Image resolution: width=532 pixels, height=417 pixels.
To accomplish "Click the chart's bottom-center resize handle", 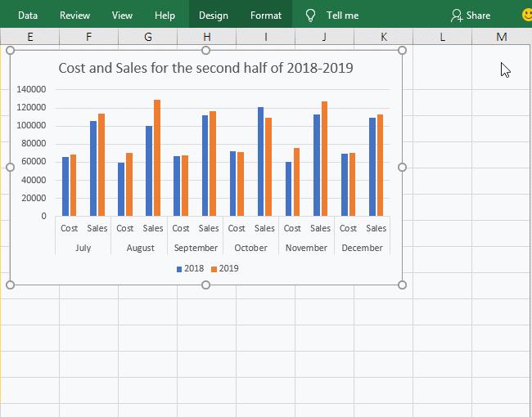I will coord(205,285).
